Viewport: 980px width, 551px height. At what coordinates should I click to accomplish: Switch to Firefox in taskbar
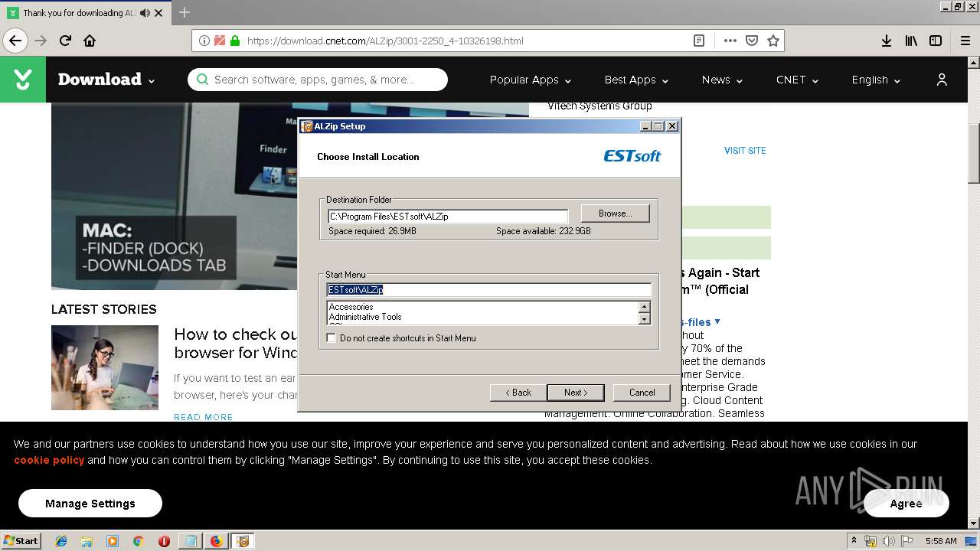click(x=216, y=541)
